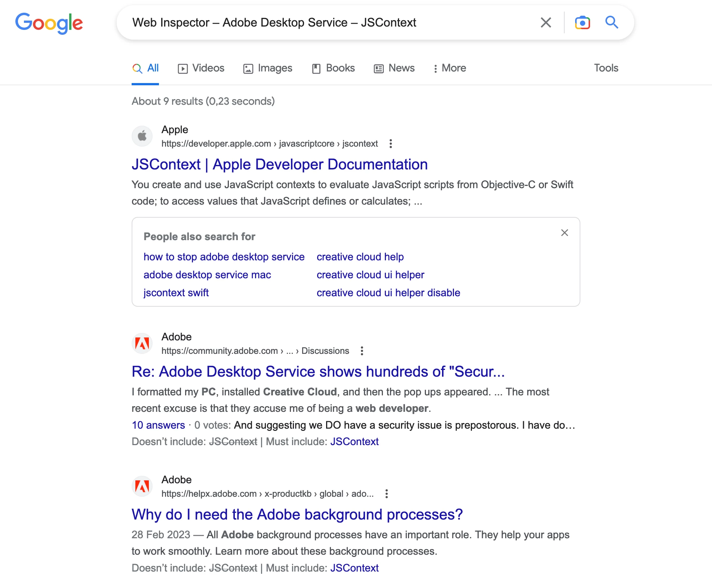This screenshot has height=588, width=712.
Task: Select the All search tab
Action: point(145,68)
